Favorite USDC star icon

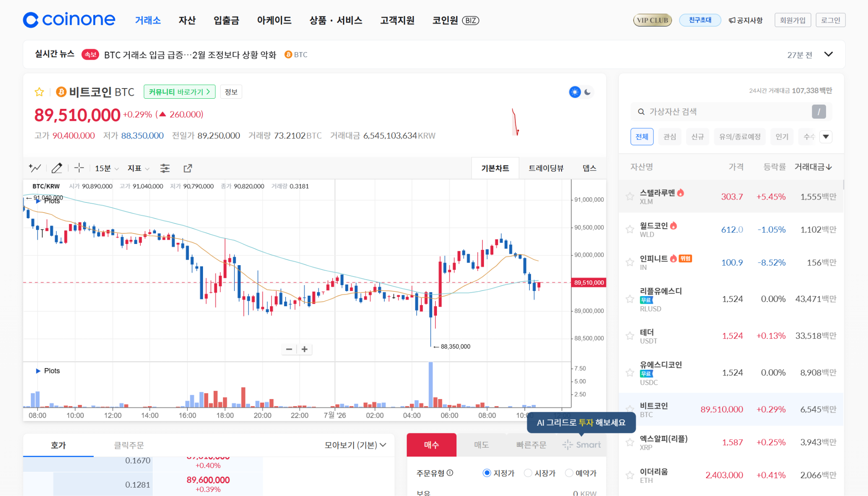click(x=630, y=373)
